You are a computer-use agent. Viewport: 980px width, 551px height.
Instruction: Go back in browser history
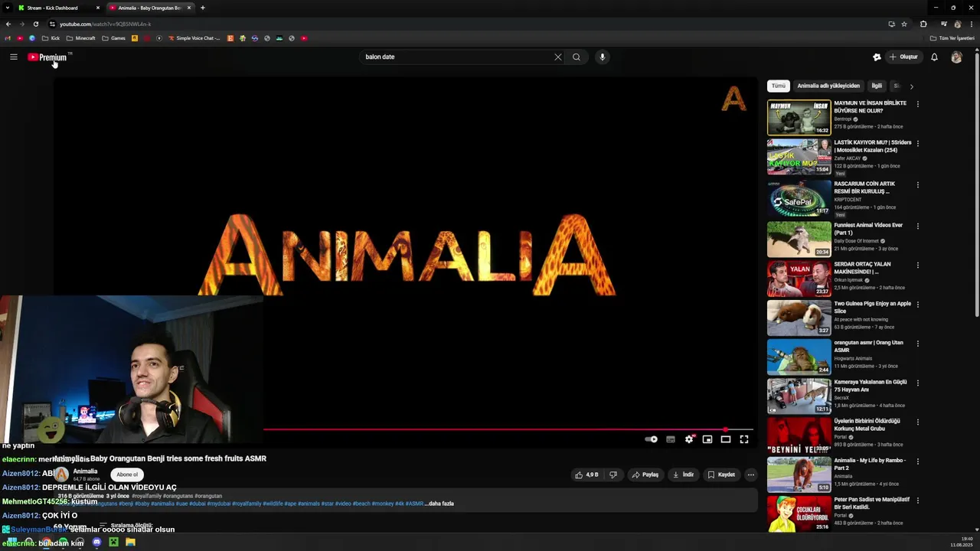tap(8, 24)
